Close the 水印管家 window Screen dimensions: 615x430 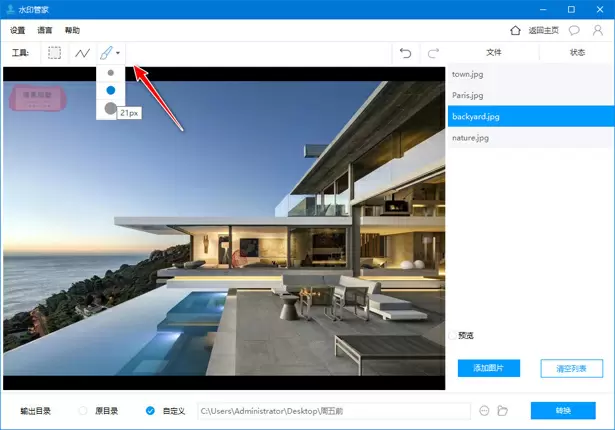tap(600, 9)
